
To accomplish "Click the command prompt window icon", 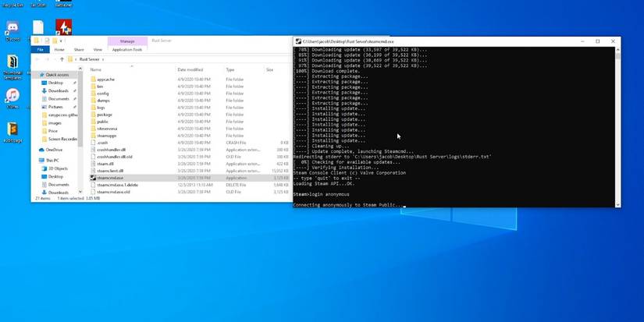I will coord(298,41).
